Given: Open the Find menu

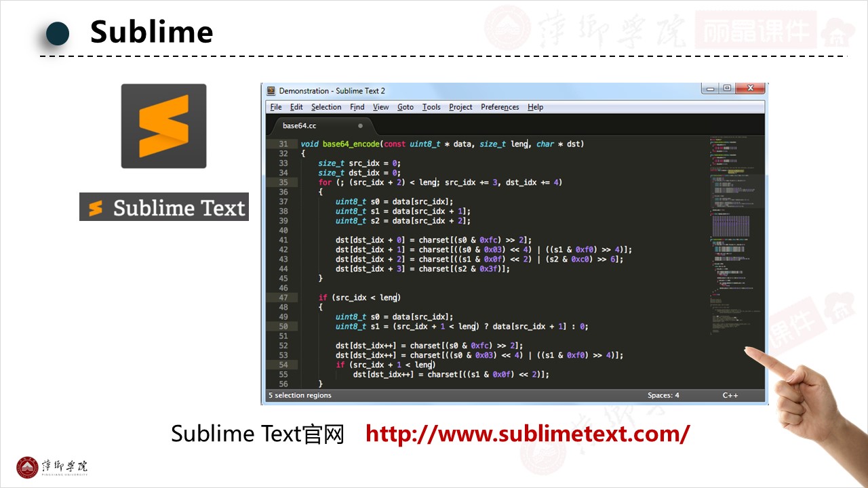Looking at the screenshot, I should 357,107.
